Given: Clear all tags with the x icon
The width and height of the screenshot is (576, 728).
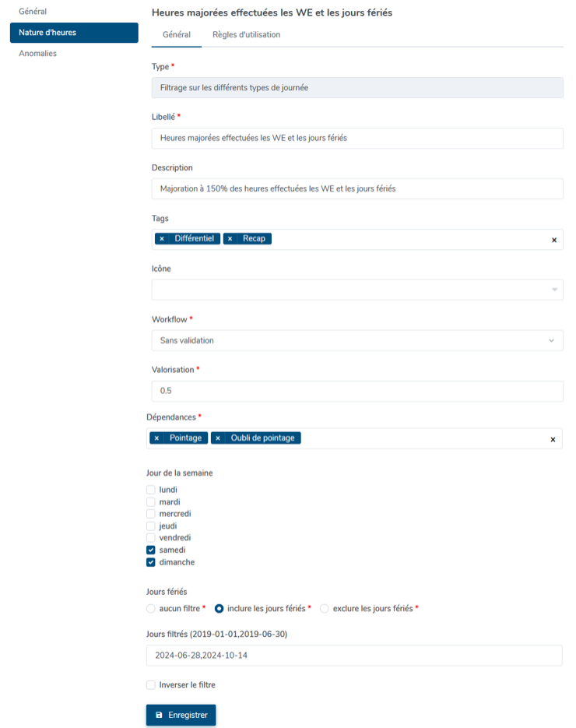Looking at the screenshot, I should click(553, 240).
